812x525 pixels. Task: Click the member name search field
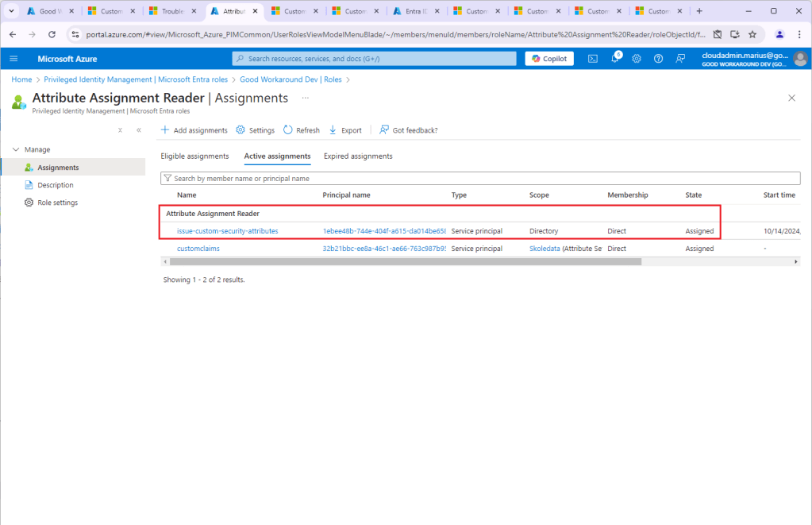click(480, 179)
